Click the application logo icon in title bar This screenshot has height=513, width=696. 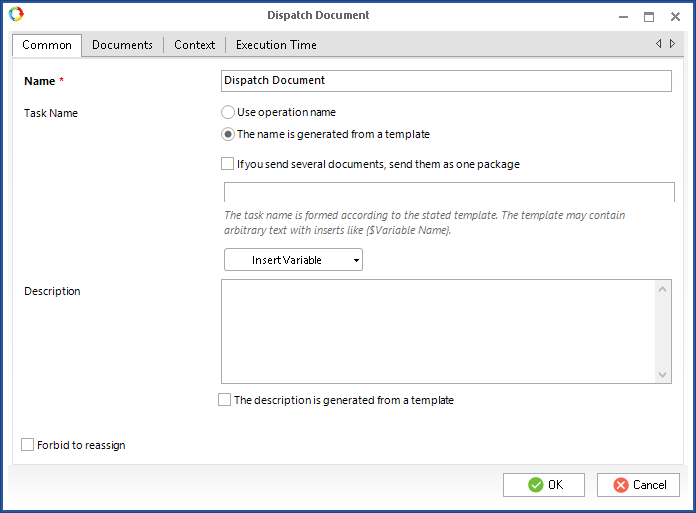click(15, 15)
